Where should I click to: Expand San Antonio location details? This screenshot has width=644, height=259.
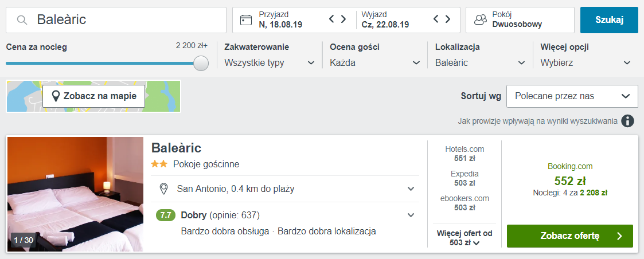(x=285, y=189)
